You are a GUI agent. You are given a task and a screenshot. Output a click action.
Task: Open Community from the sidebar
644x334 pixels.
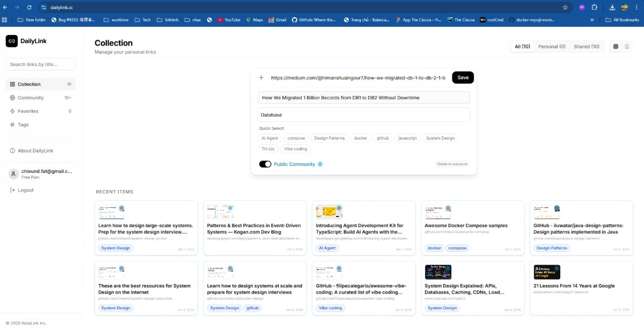pos(12,98)
